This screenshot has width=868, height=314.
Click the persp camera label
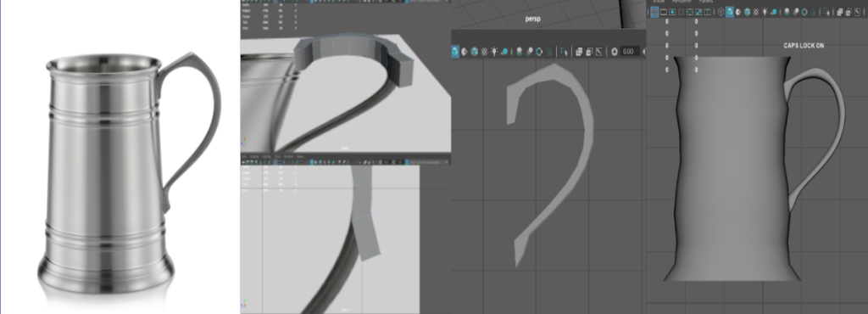coord(533,19)
